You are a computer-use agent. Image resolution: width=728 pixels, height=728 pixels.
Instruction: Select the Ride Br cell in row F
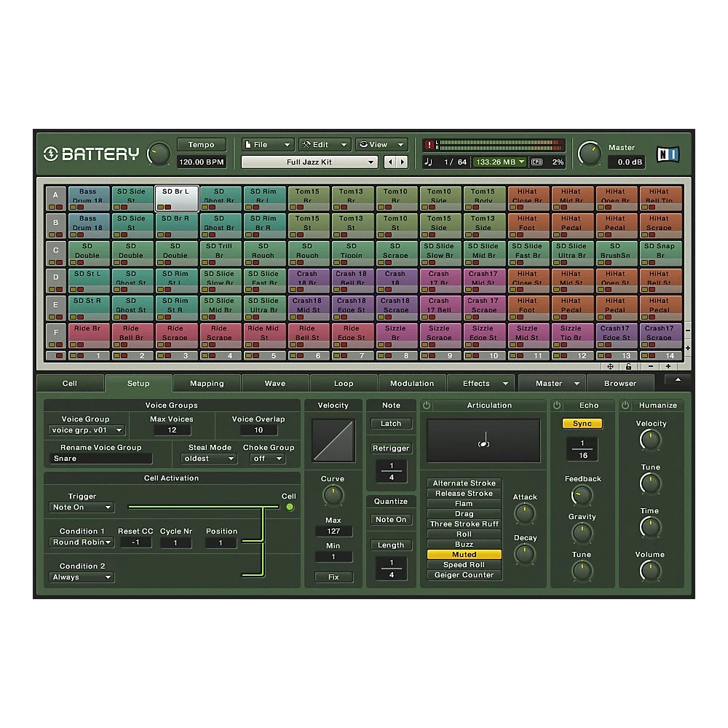[x=88, y=333]
